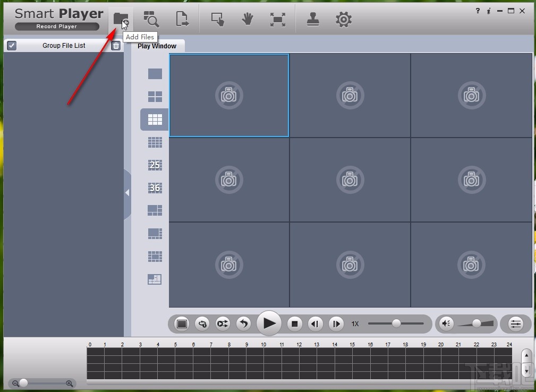Image resolution: width=536 pixels, height=392 pixels.
Task: Show the about info icon
Action: coord(489,11)
